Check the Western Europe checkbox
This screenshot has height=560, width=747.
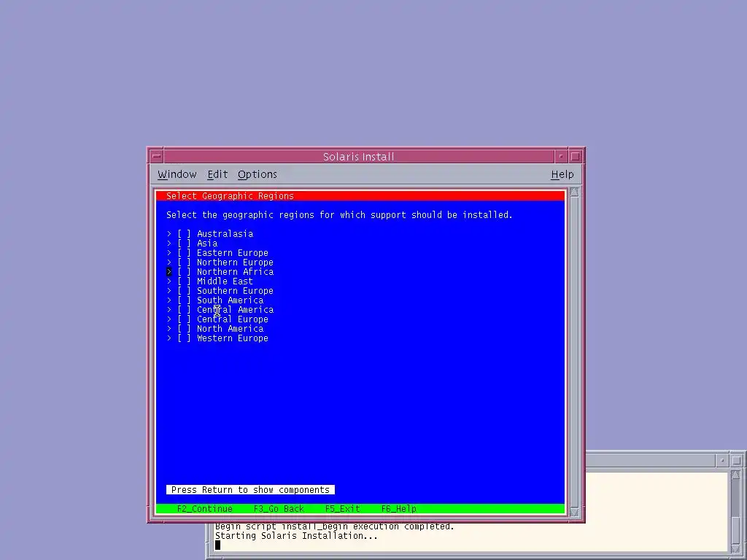pos(184,338)
